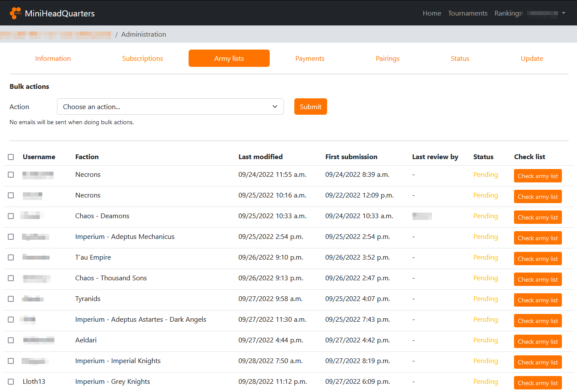Viewport: 577px width, 392px height.
Task: Check army list for Aeldari entry
Action: point(537,342)
